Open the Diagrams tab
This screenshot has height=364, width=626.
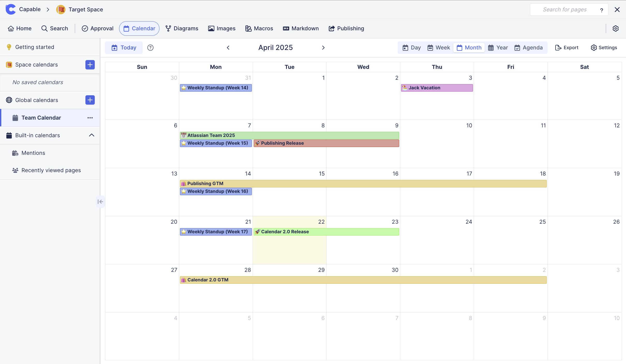(182, 28)
